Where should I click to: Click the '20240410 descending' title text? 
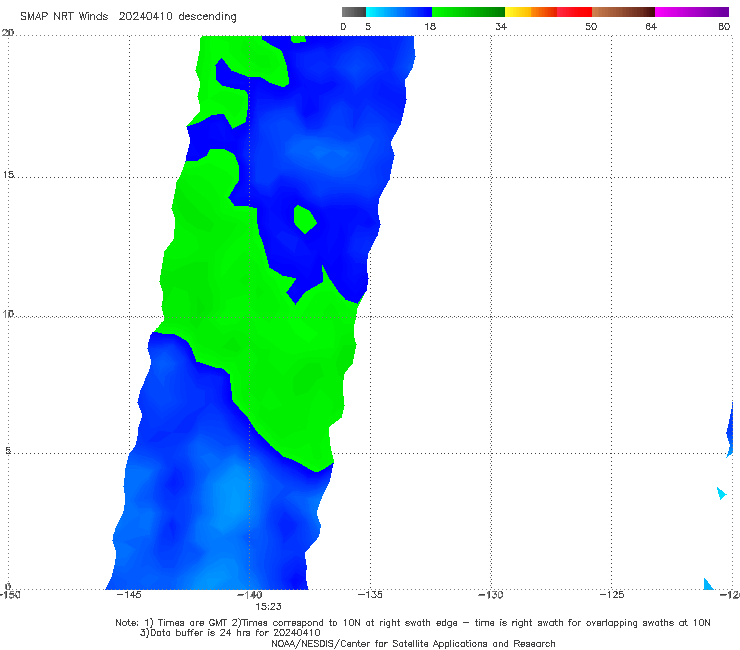177,16
